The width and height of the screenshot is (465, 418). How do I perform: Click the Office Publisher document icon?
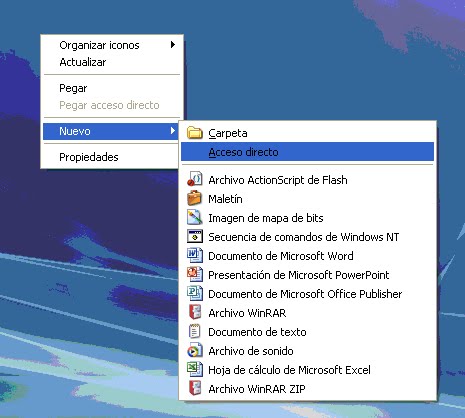coord(195,293)
